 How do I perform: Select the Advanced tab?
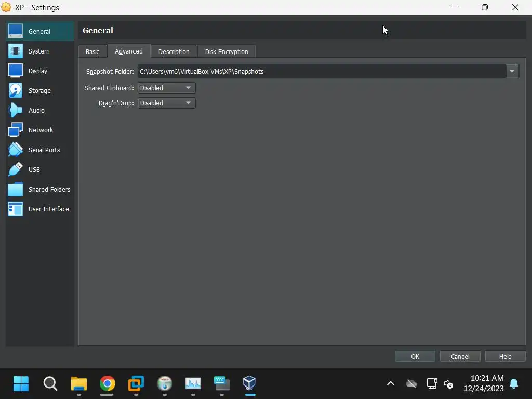[129, 51]
